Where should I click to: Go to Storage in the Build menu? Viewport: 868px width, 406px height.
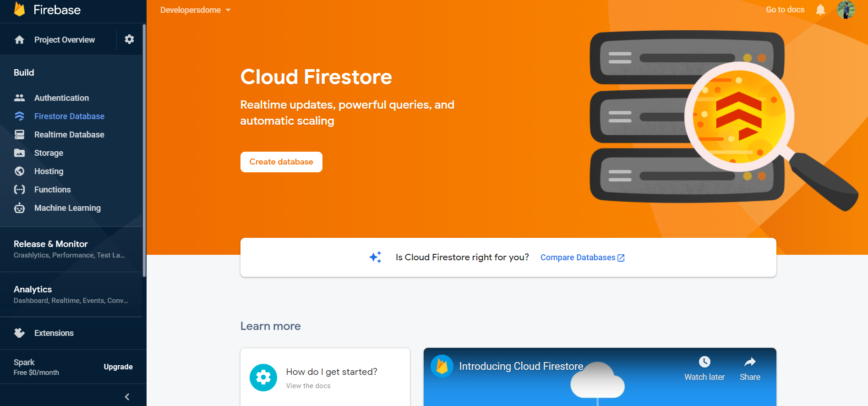49,153
